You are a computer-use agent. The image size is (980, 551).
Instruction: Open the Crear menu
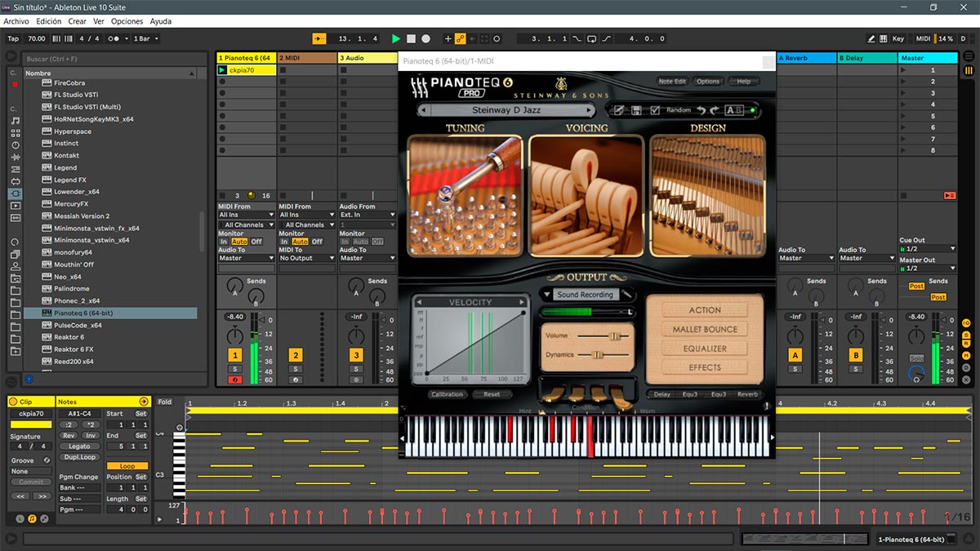pos(77,21)
